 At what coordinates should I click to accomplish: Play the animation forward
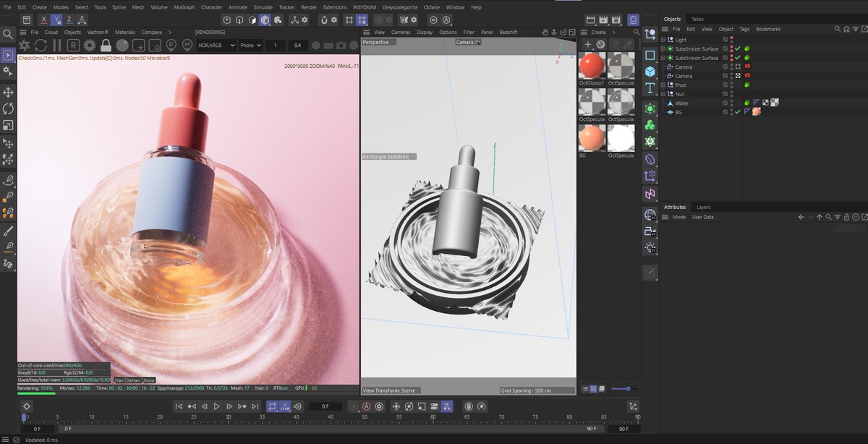pyautogui.click(x=216, y=406)
